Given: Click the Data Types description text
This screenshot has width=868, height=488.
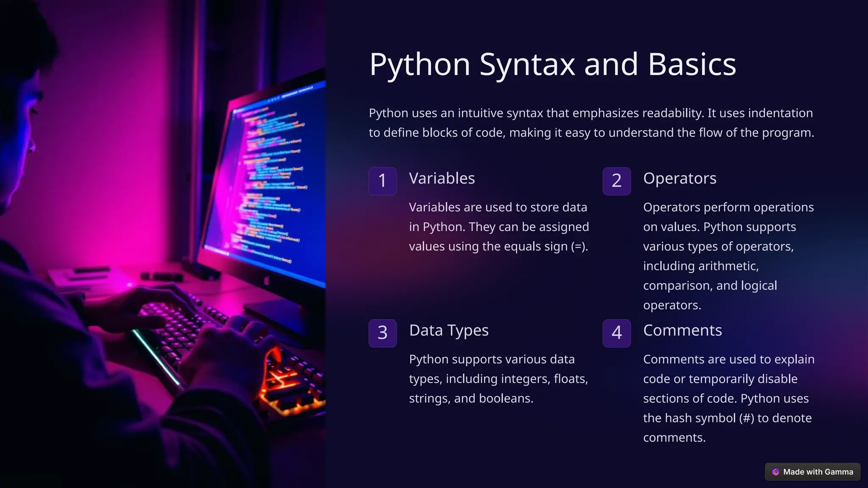Looking at the screenshot, I should tap(498, 379).
